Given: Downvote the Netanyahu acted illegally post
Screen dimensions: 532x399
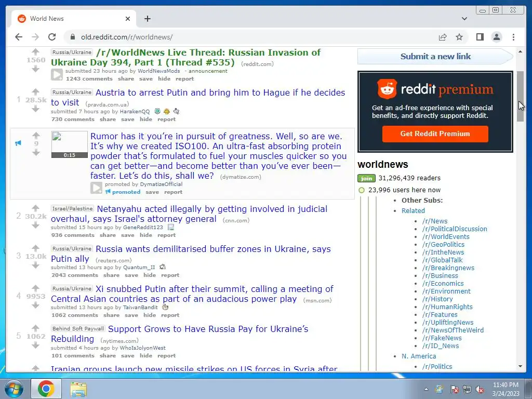Looking at the screenshot, I should 36,225.
